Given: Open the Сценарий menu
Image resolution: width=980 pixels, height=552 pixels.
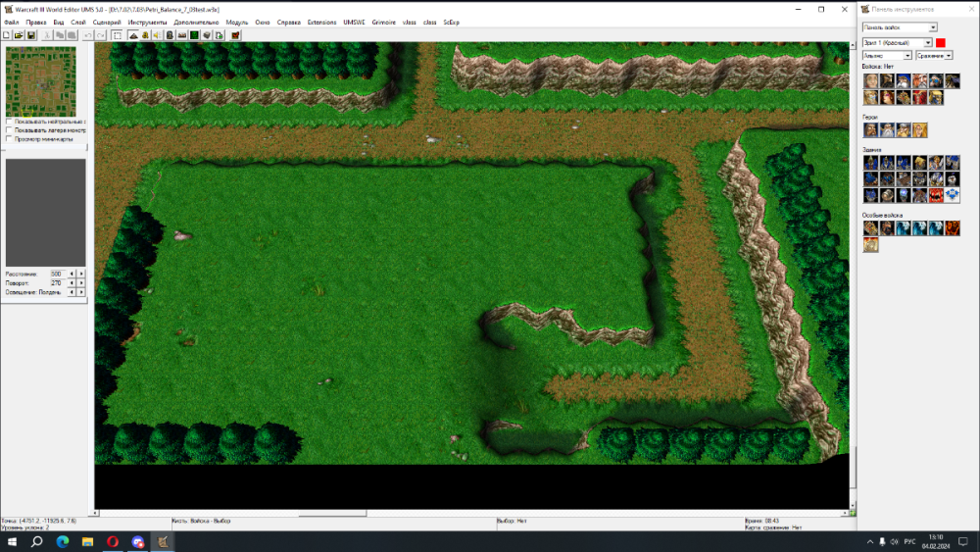Looking at the screenshot, I should tap(107, 22).
